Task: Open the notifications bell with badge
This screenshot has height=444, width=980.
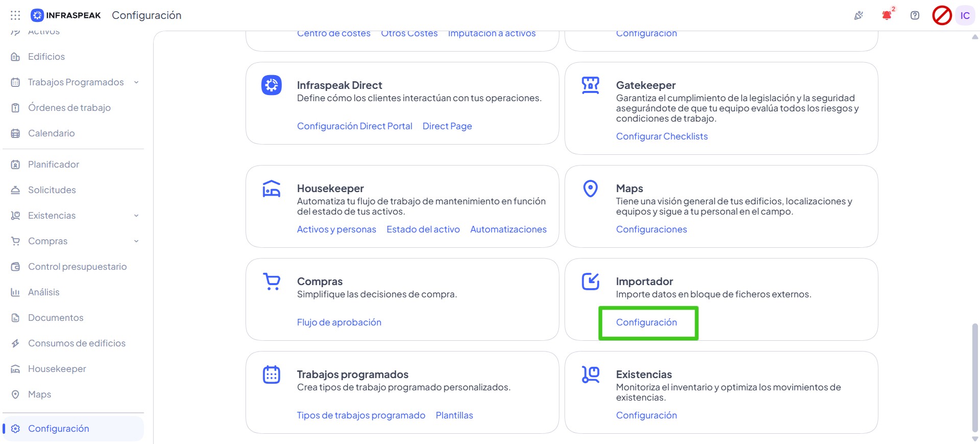Action: point(887,15)
